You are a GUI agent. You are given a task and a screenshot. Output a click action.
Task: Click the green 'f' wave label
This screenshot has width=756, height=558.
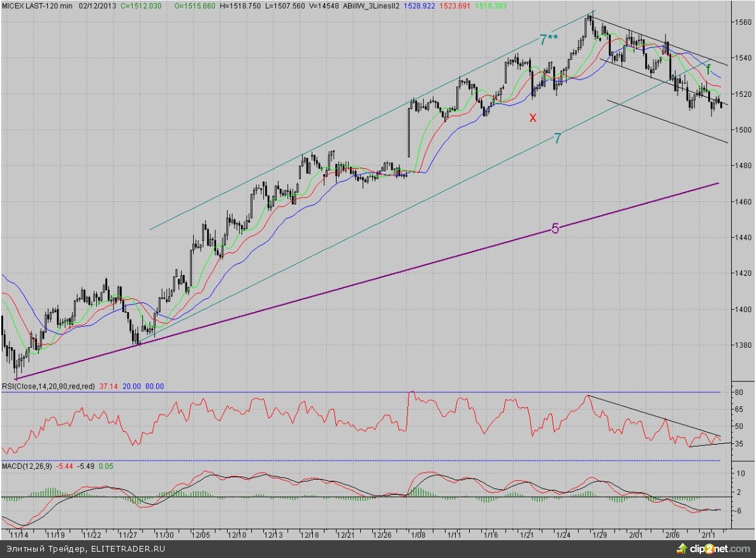708,70
